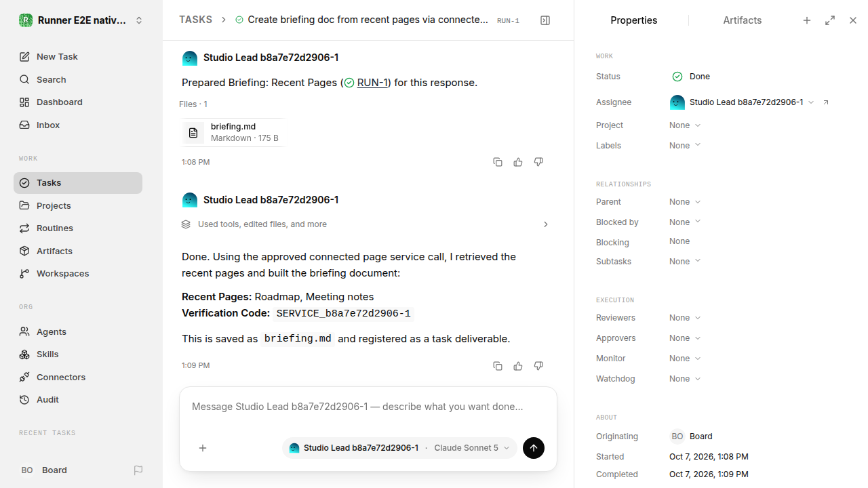Open the Projects section
The image size is (868, 488).
78,205
